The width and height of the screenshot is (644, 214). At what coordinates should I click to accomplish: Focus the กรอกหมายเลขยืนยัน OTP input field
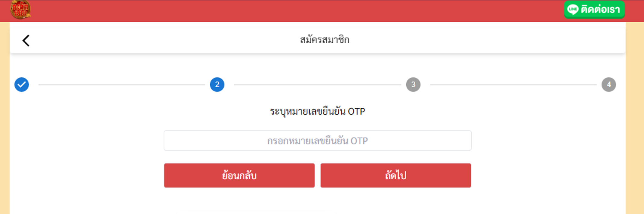317,141
